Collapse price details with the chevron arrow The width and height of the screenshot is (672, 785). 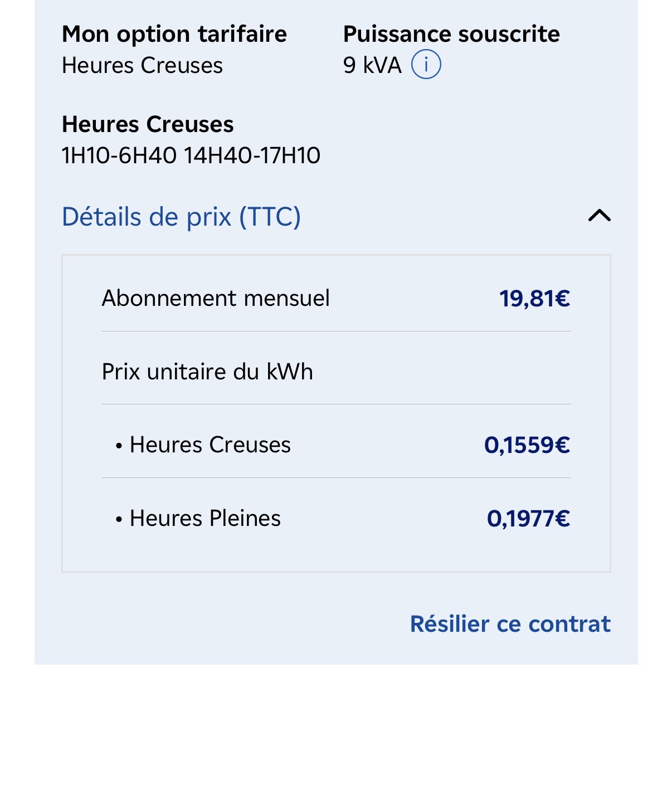pos(599,216)
